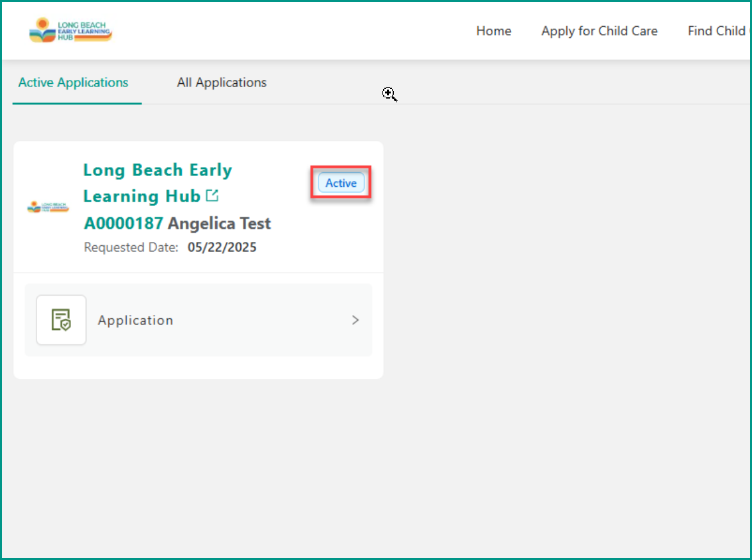Open the Long Beach Early Learning Hub title link
This screenshot has width=752, height=560.
tap(158, 183)
